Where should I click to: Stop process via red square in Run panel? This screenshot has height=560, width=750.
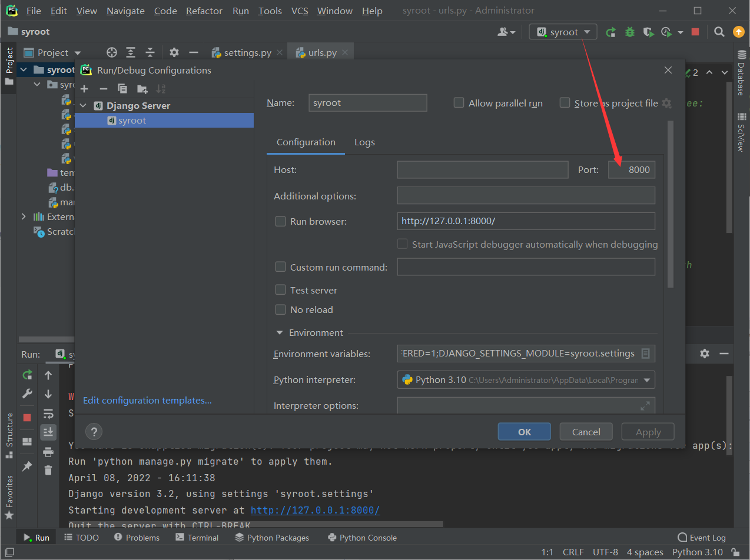[x=27, y=418]
